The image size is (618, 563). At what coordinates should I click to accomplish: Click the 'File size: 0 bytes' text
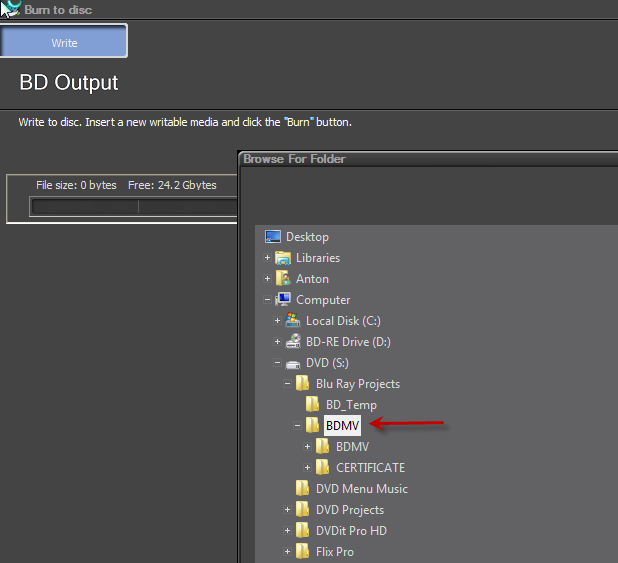coord(76,185)
